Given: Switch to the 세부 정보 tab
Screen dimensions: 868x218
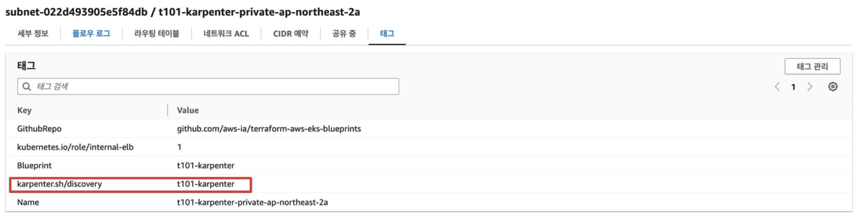Looking at the screenshot, I should click(33, 34).
